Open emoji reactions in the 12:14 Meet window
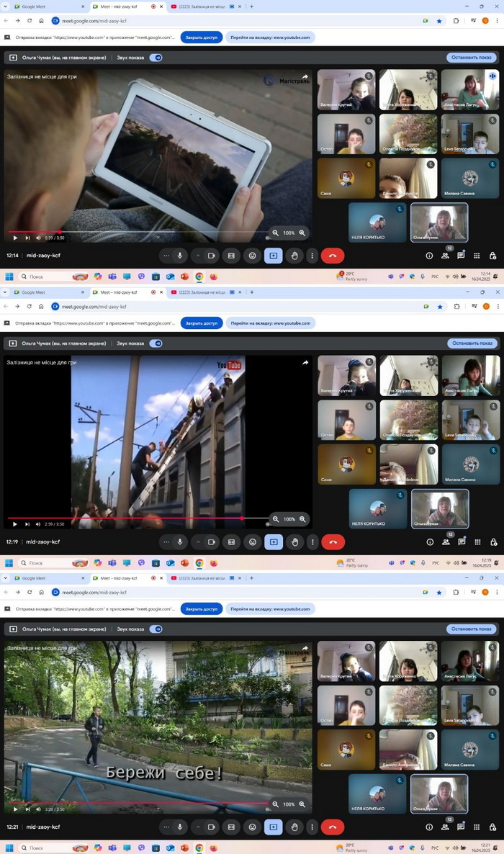Screen dimensions: 504x854 coord(252,256)
